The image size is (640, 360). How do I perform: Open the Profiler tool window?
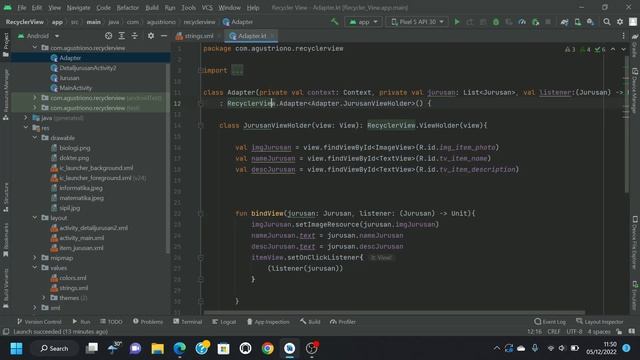click(x=343, y=322)
